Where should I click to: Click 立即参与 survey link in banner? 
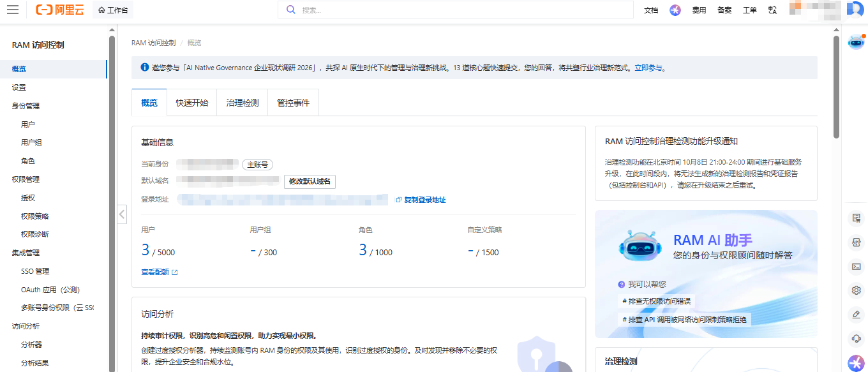648,68
